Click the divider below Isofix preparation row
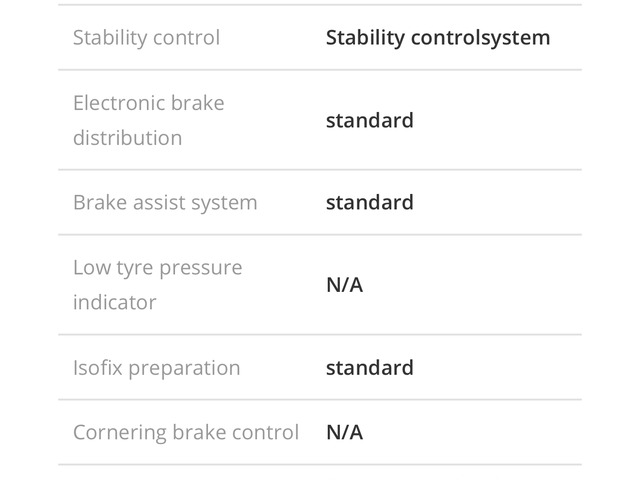The width and height of the screenshot is (640, 480). point(319,400)
